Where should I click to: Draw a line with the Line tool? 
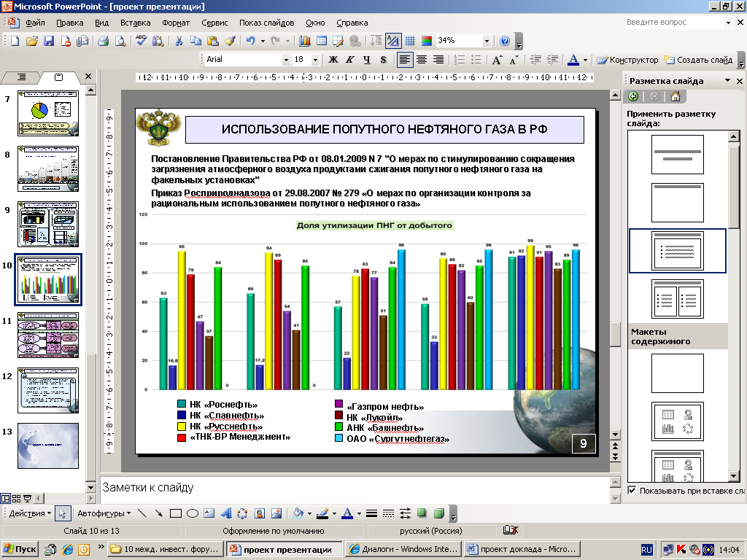[142, 513]
